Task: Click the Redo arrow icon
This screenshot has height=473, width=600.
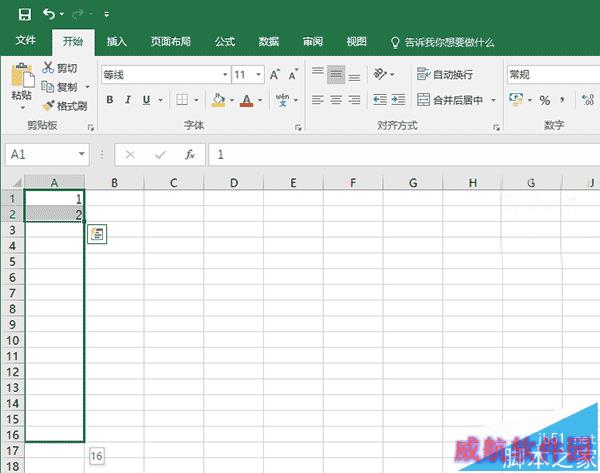Action: coord(78,15)
